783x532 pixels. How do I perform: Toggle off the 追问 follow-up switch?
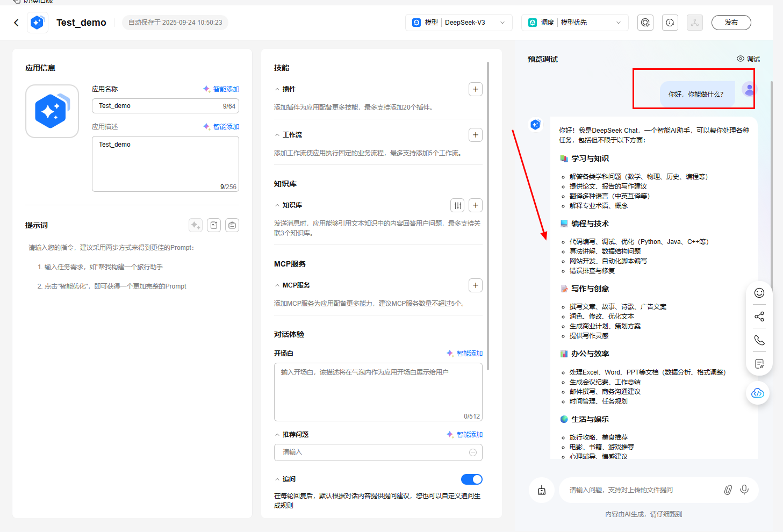click(x=471, y=479)
